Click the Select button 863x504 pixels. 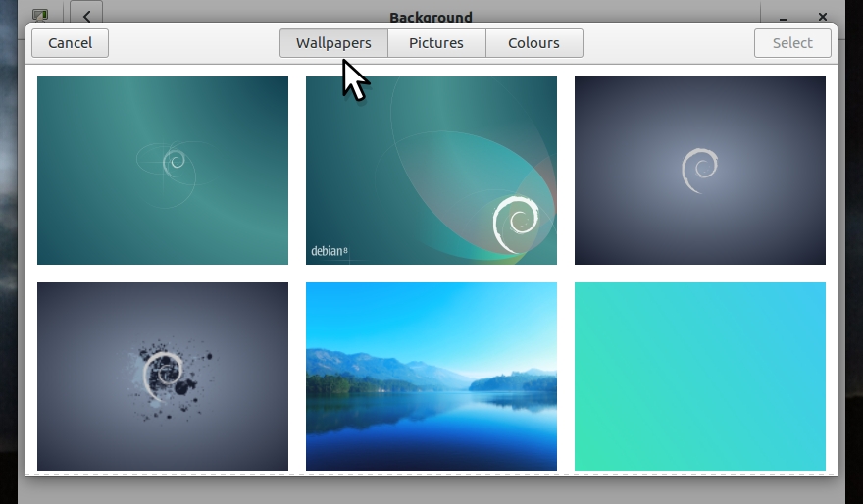[x=791, y=43]
